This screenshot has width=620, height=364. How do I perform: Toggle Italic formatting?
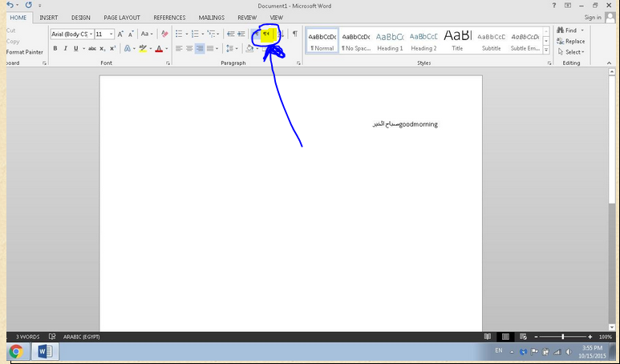coord(66,48)
